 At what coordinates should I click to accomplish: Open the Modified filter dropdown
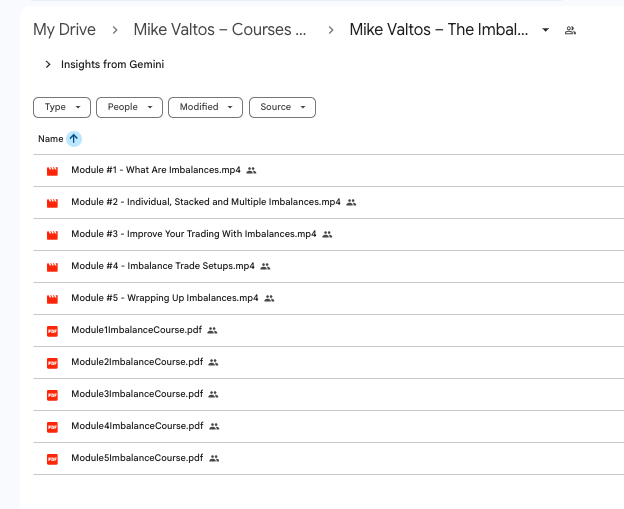[x=205, y=107]
